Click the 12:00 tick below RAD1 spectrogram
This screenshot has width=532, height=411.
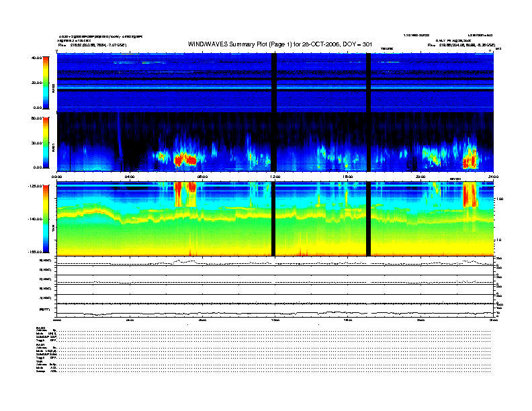(275, 177)
